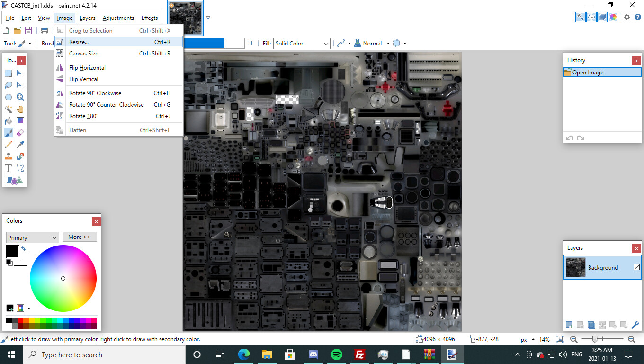Open the Settings gear icon
Viewport: 644px width, 364px height.
pyautogui.click(x=627, y=17)
